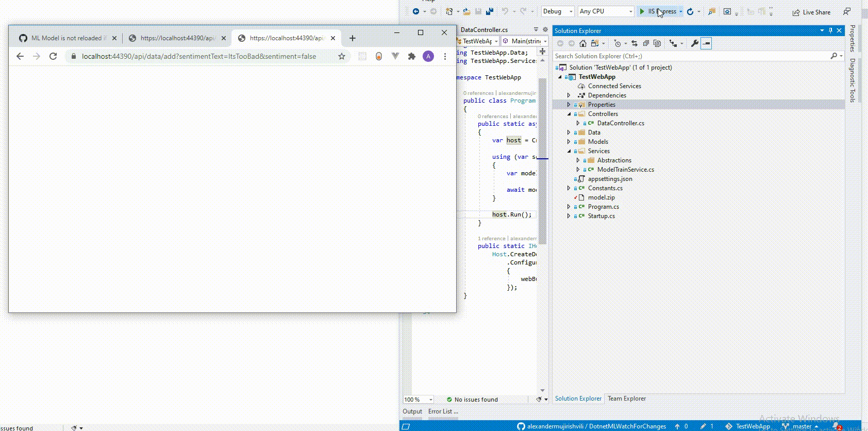Select the ModelTrainService.cs file

(x=625, y=170)
